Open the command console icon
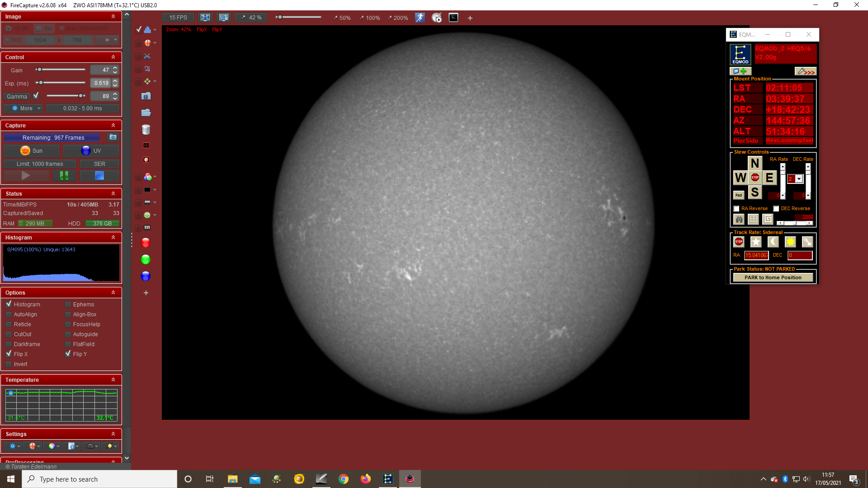Image resolution: width=868 pixels, height=488 pixels. pyautogui.click(x=453, y=18)
